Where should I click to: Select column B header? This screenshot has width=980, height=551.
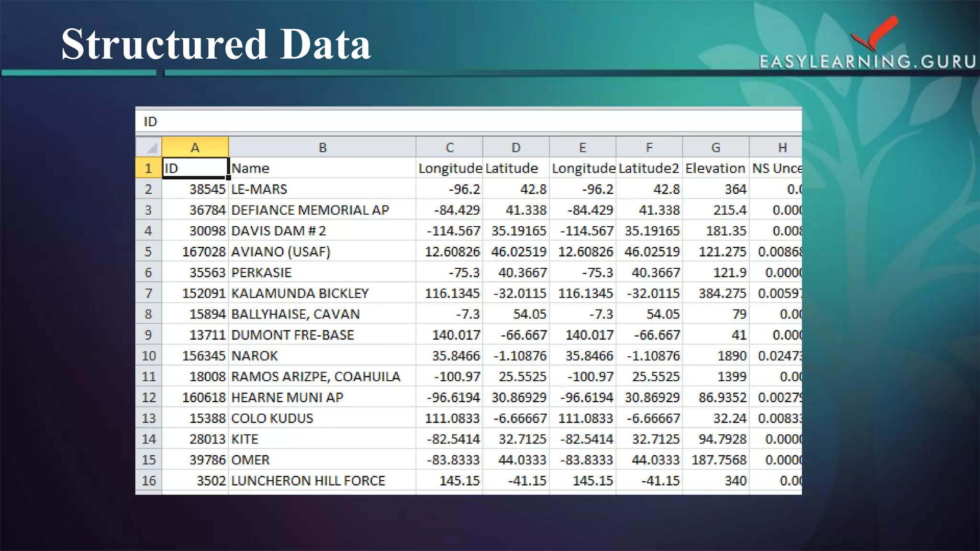tap(322, 147)
